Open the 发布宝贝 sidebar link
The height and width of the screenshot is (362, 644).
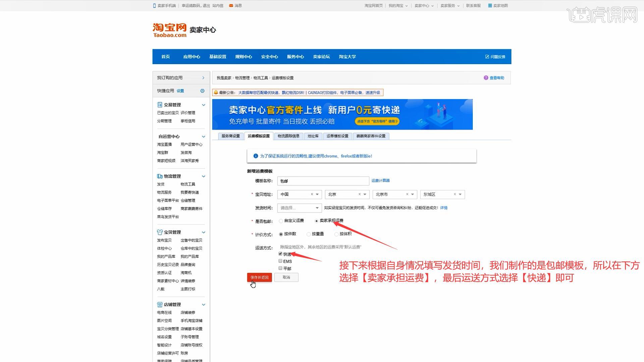(164, 240)
